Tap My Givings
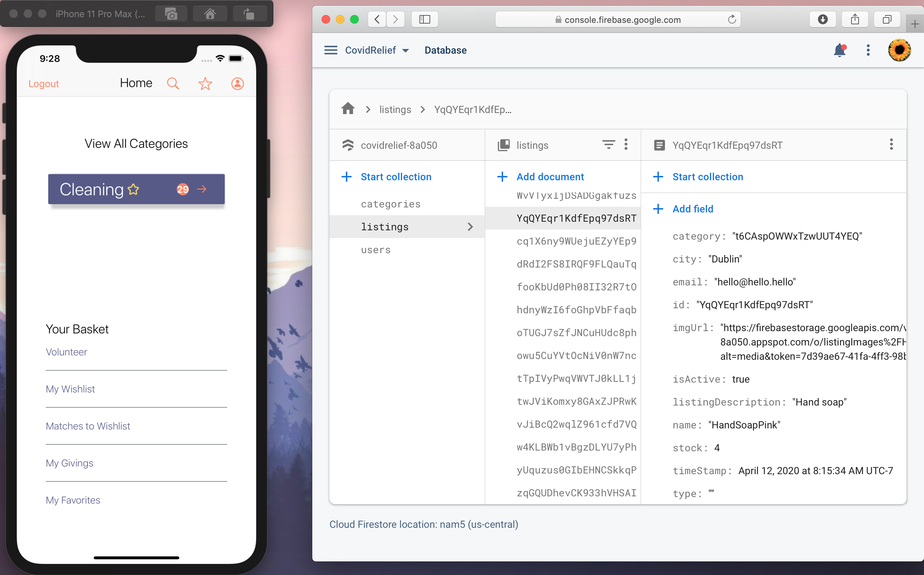Screen dimensions: 924x575 click(x=70, y=463)
